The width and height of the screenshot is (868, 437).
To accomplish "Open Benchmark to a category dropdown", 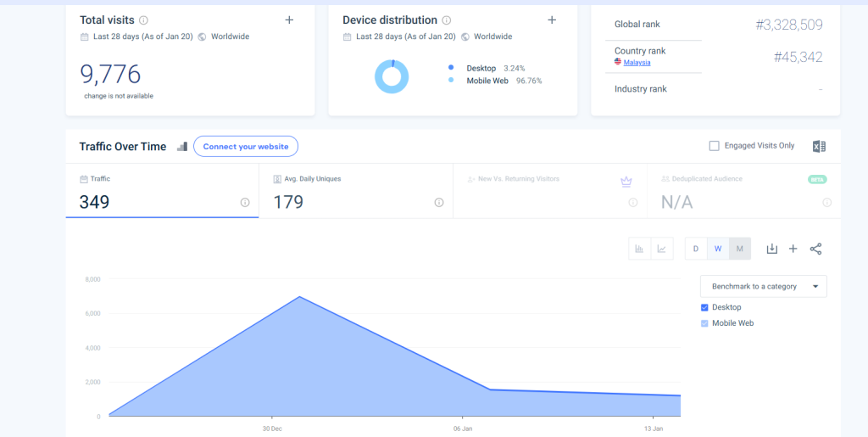I will tap(763, 287).
